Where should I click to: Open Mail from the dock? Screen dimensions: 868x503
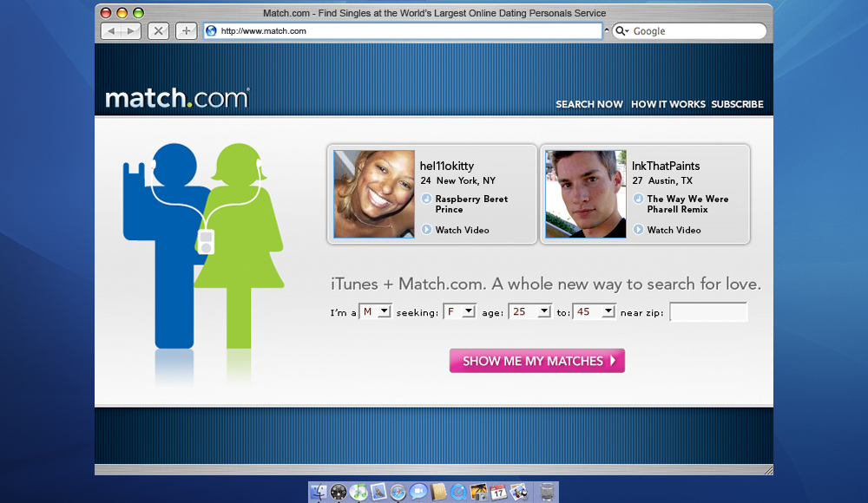click(x=378, y=492)
